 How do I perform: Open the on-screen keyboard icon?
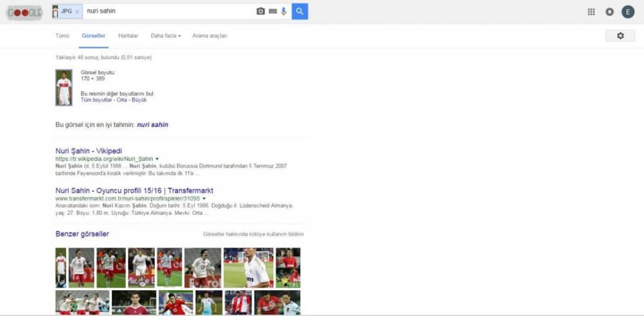273,11
